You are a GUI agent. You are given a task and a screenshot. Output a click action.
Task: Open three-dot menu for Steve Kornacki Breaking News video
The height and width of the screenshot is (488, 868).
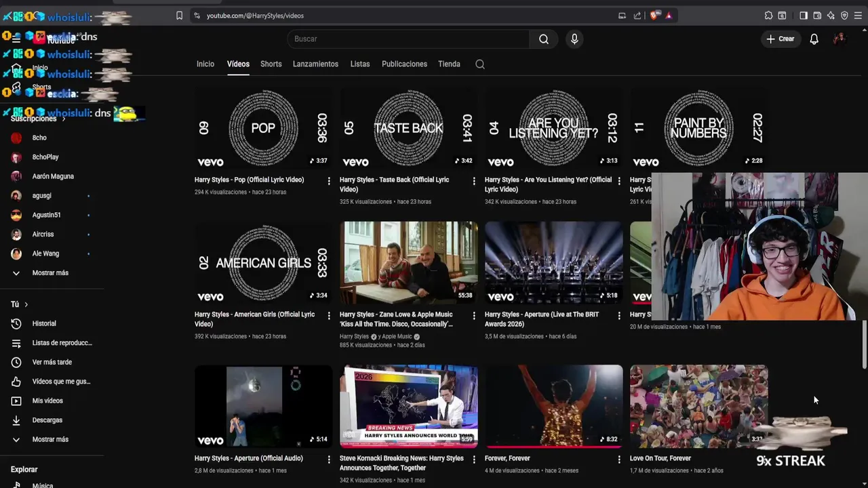[x=474, y=460]
